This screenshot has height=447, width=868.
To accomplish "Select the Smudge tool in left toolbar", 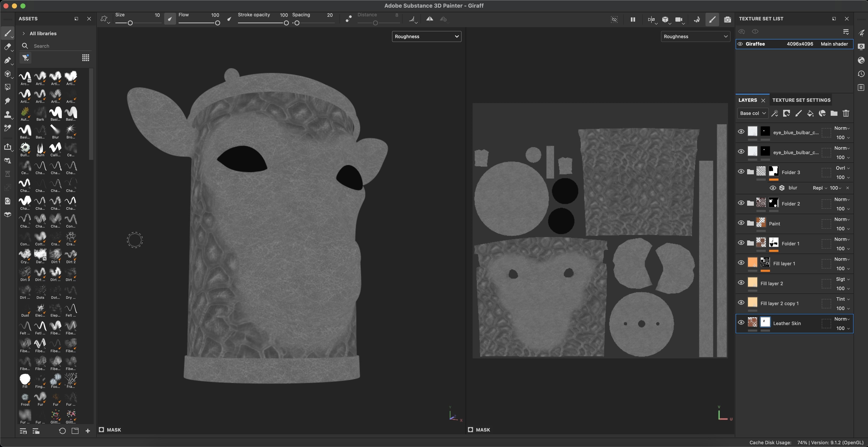I will coord(7,101).
